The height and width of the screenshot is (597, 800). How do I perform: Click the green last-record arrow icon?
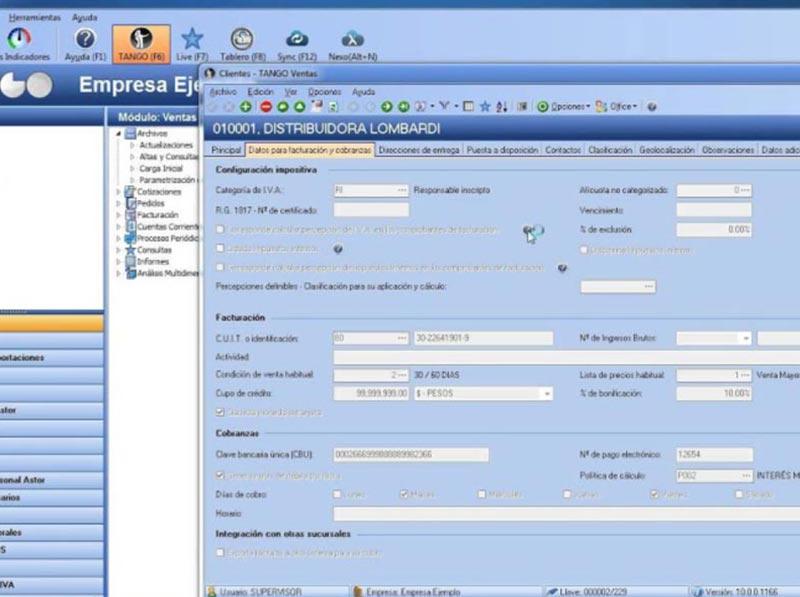click(404, 107)
